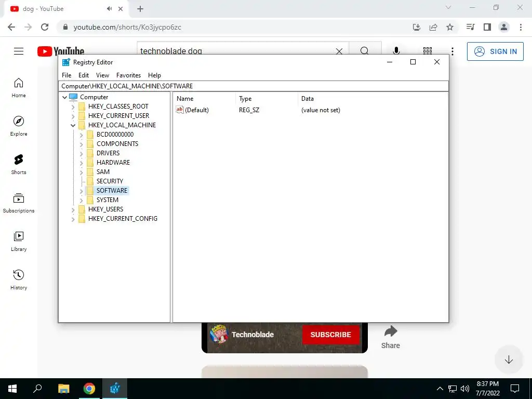Open the volume control in system tray
Image resolution: width=532 pixels, height=399 pixels.
465,389
